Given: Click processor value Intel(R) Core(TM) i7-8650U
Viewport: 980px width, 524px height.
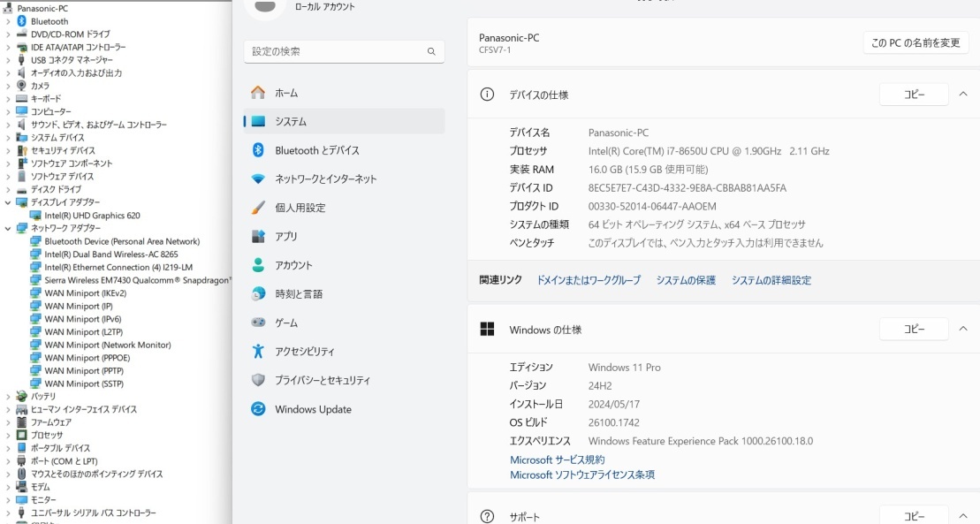Looking at the screenshot, I should coord(709,151).
